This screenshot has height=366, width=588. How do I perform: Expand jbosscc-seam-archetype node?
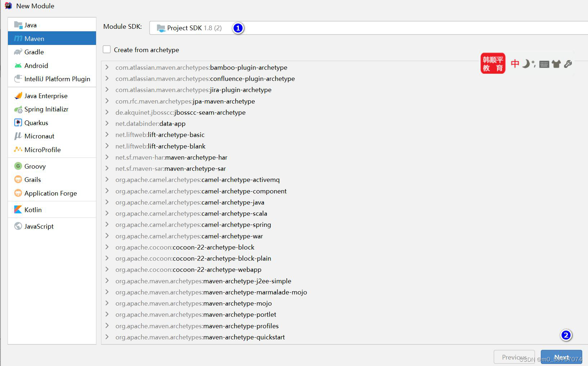(107, 112)
